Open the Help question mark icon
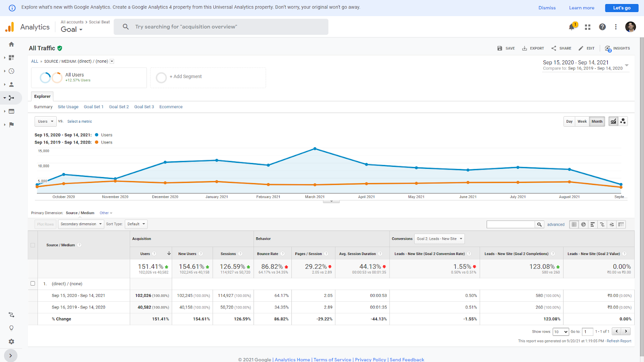 point(602,27)
